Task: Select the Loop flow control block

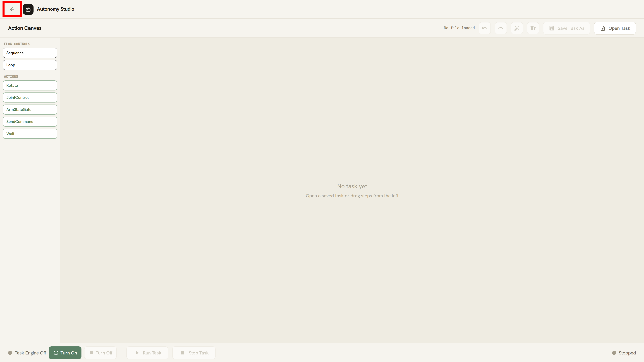Action: click(30, 65)
